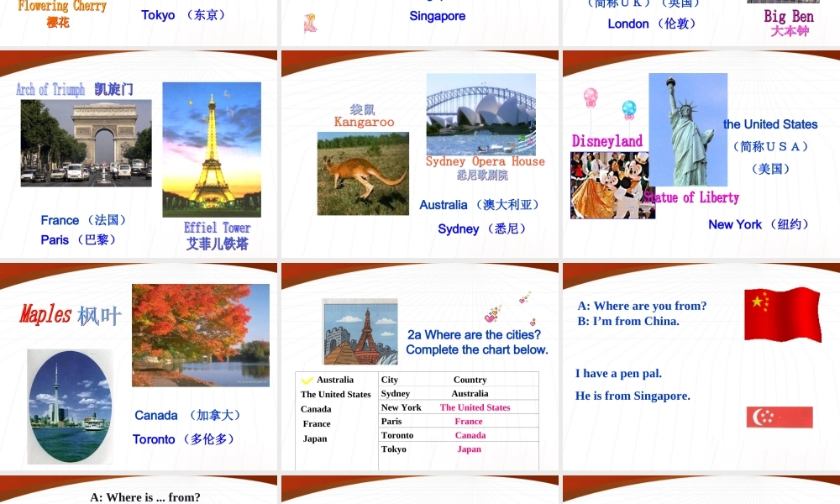840x504 pixels.
Task: Select the 'Kangaroo' caption
Action: pyautogui.click(x=364, y=122)
